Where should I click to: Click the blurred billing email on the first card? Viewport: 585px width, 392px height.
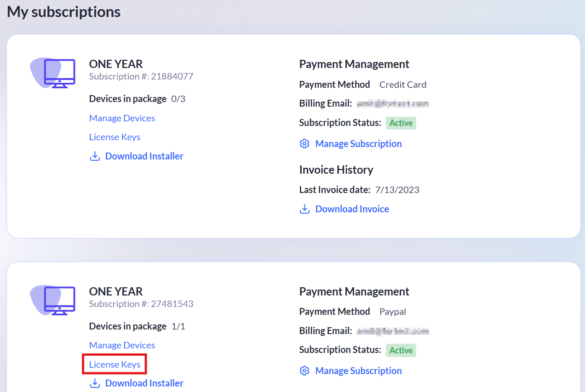(x=391, y=103)
